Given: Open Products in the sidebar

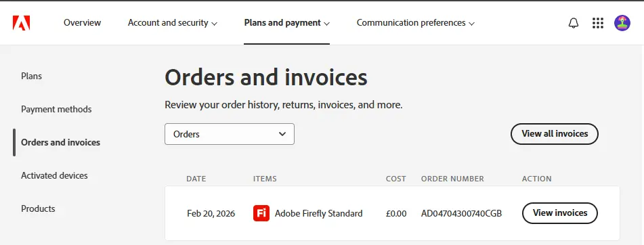Looking at the screenshot, I should pyautogui.click(x=38, y=208).
